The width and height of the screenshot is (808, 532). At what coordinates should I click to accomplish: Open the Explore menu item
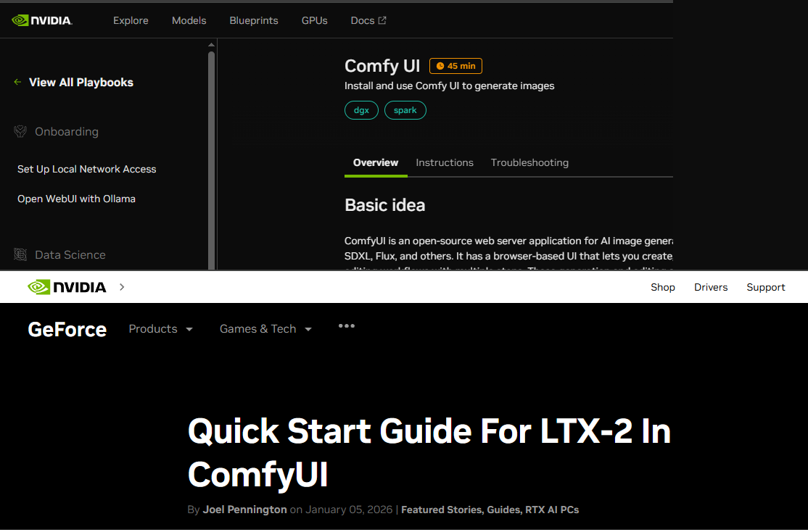(131, 20)
